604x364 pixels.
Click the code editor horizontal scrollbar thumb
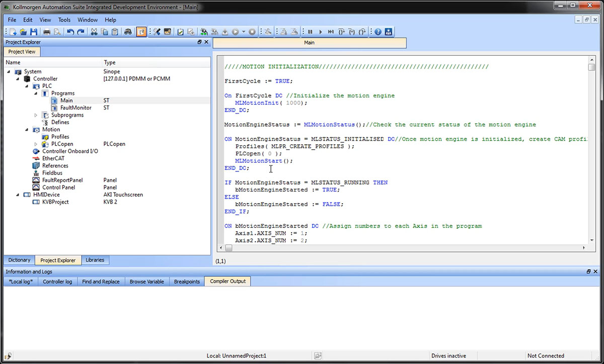[229, 248]
